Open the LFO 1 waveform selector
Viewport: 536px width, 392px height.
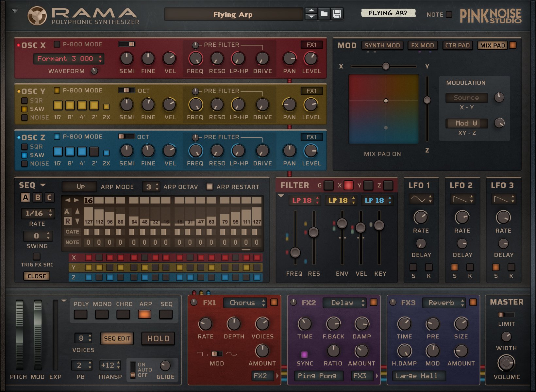point(421,199)
